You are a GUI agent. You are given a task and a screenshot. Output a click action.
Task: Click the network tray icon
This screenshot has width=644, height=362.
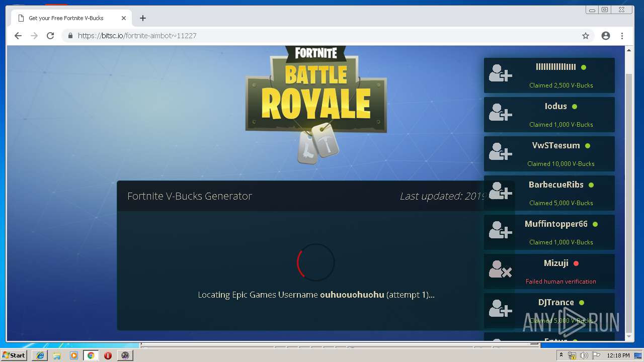pos(572,355)
